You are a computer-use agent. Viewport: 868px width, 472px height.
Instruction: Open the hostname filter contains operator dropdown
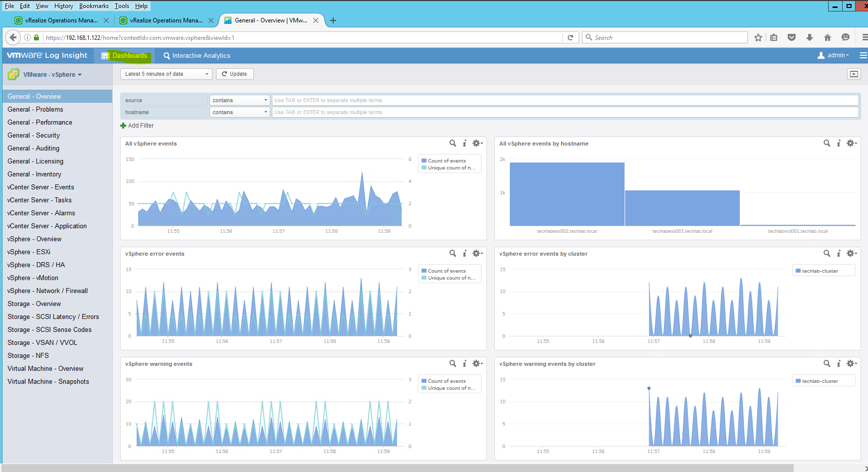coord(239,112)
